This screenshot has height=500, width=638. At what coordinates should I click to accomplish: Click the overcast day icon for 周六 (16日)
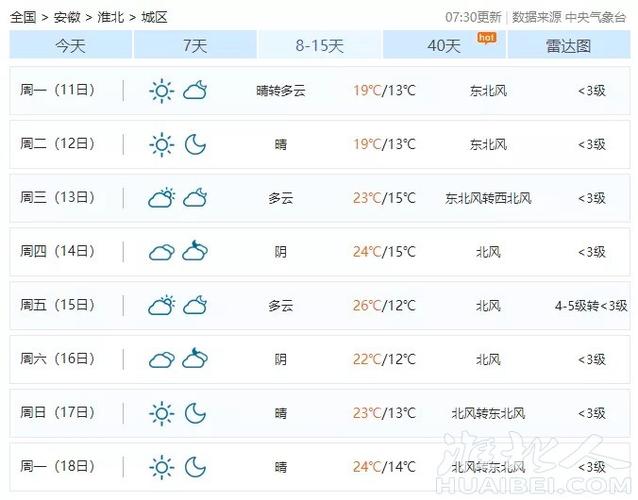coord(162,360)
